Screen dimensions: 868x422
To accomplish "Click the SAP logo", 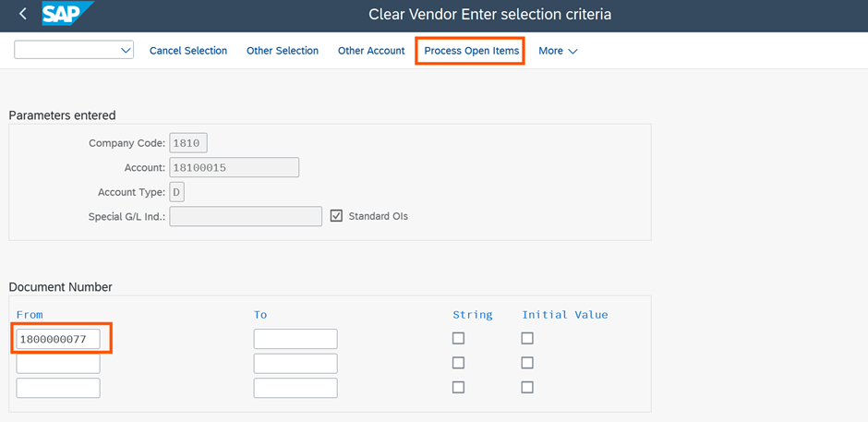I will click(67, 13).
